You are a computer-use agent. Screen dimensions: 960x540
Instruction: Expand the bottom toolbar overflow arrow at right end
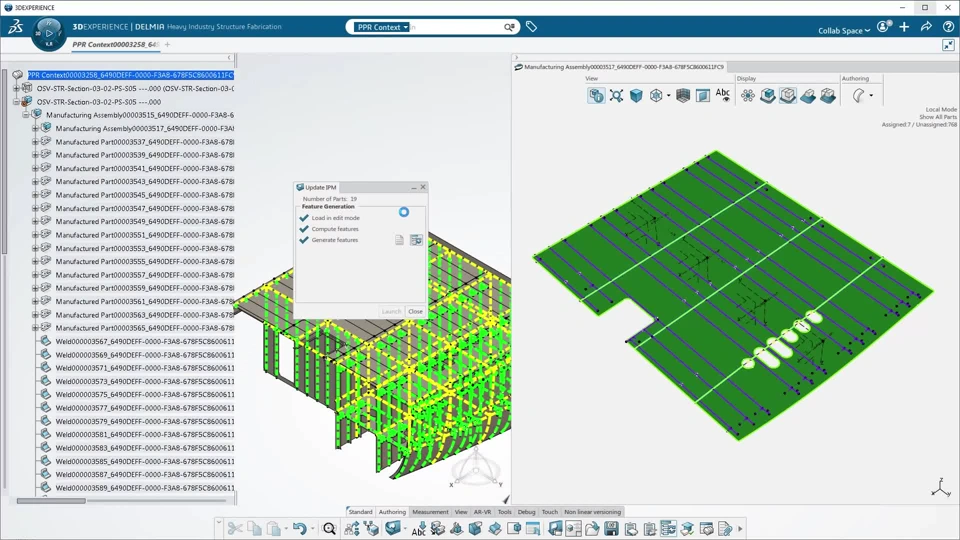click(740, 528)
